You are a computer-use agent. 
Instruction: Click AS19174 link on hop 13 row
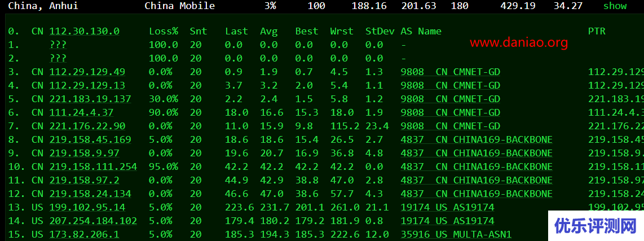pyautogui.click(x=447, y=207)
